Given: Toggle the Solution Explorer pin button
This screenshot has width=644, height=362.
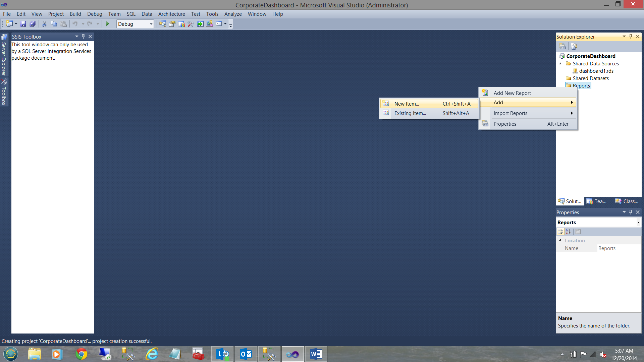Looking at the screenshot, I should 631,37.
